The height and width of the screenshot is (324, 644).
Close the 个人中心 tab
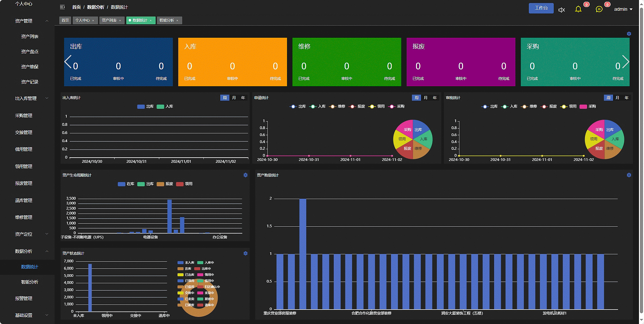click(93, 21)
